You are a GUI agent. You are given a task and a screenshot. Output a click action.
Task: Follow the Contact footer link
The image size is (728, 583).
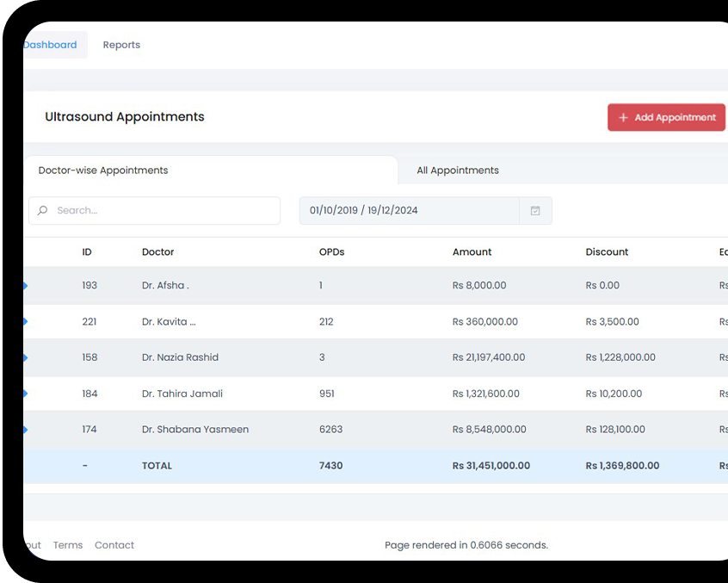pos(114,545)
